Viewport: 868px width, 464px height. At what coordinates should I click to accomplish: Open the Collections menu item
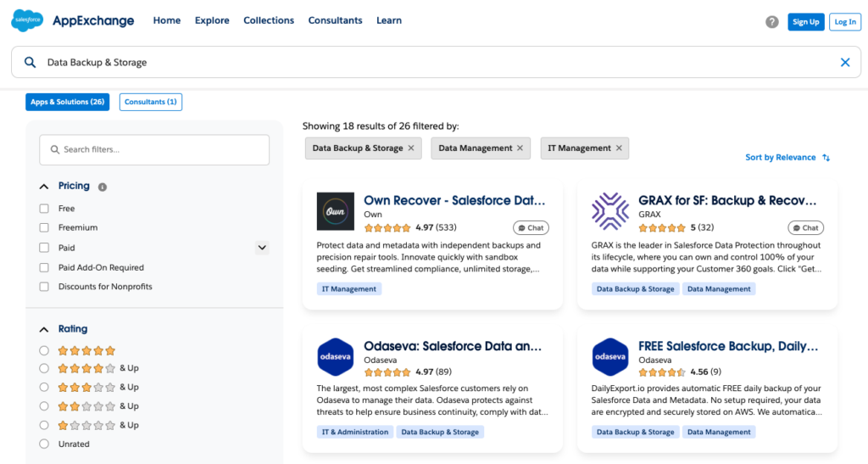point(269,20)
